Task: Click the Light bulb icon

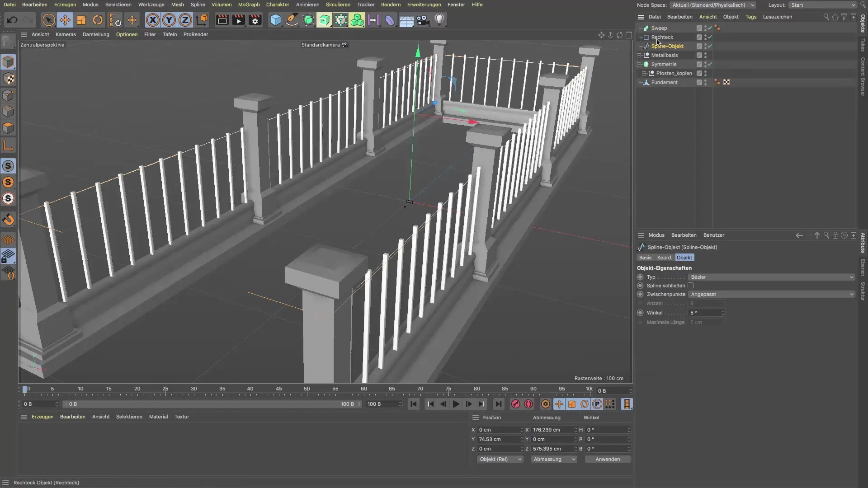Action: pos(439,20)
